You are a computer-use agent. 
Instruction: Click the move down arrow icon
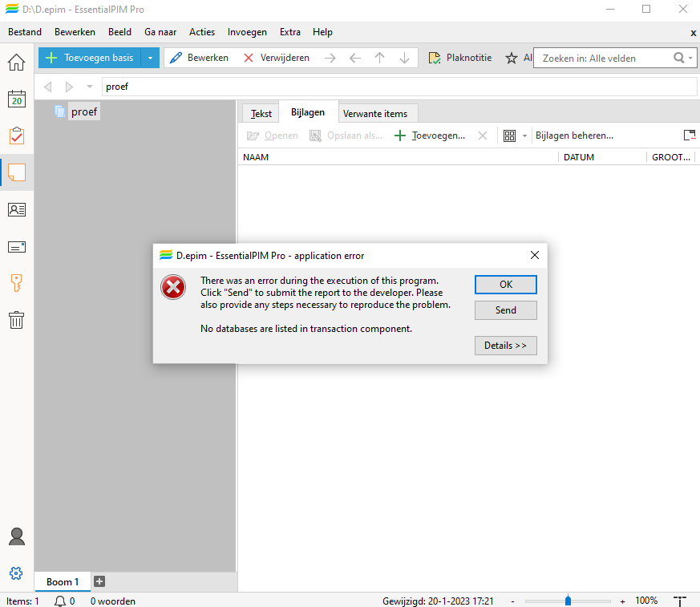tap(404, 58)
